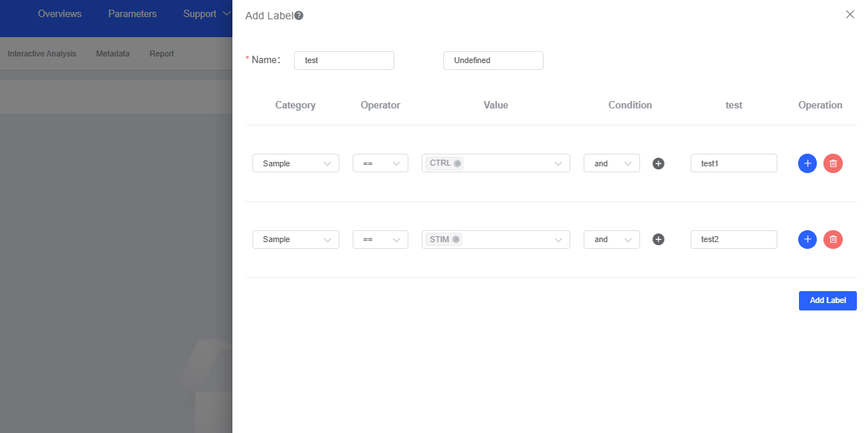868x433 pixels.
Task: Open the == operator dropdown in second row
Action: coord(380,239)
